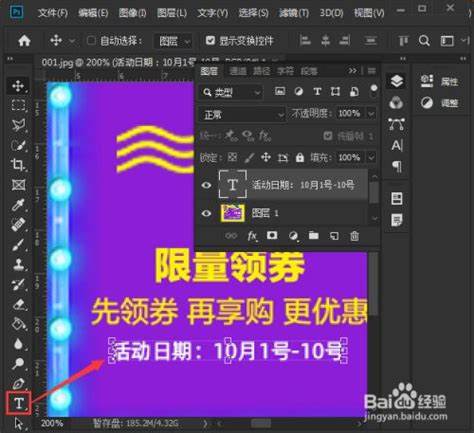Select the Paint Bucket tool
The width and height of the screenshot is (474, 433).
[x=18, y=324]
